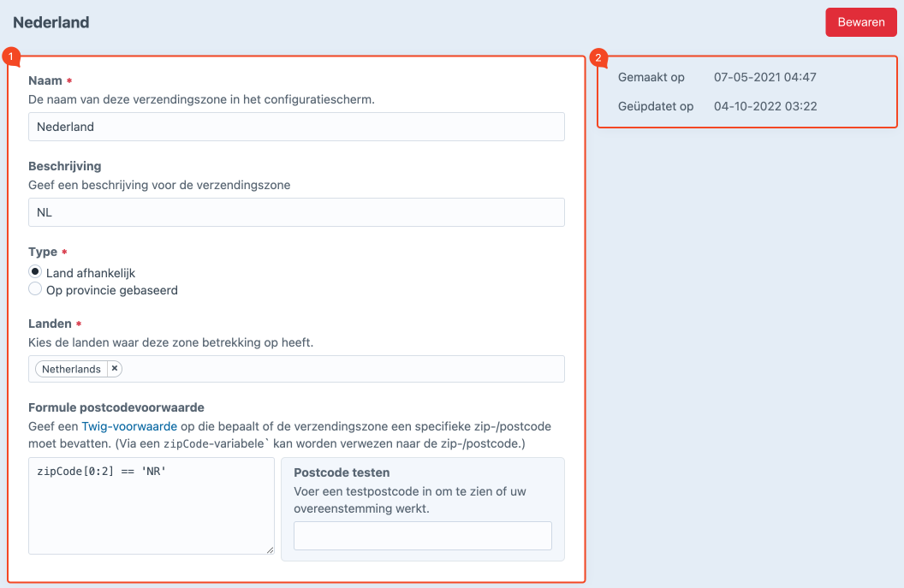Image resolution: width=904 pixels, height=588 pixels.
Task: Open the Twig-voorwaarde link
Action: point(129,425)
